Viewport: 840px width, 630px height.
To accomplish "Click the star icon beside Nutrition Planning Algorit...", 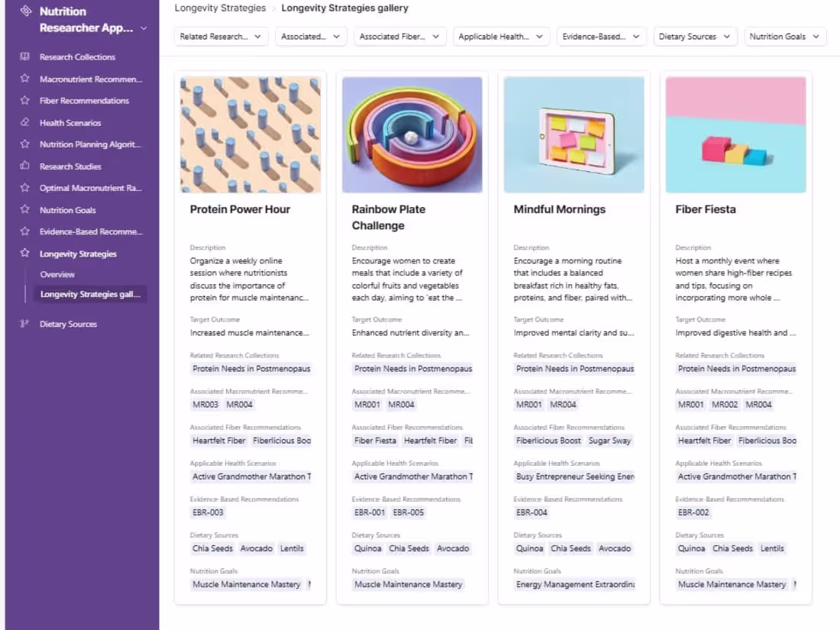I will pos(24,144).
